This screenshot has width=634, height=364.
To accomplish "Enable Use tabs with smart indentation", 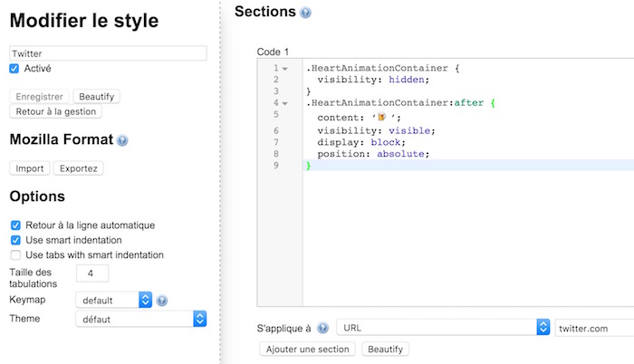I will coord(14,255).
